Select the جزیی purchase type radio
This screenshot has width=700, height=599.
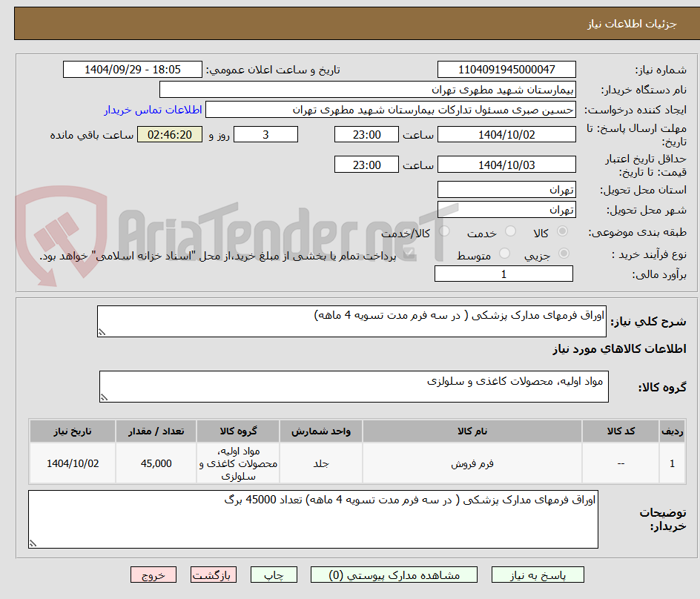tap(564, 253)
